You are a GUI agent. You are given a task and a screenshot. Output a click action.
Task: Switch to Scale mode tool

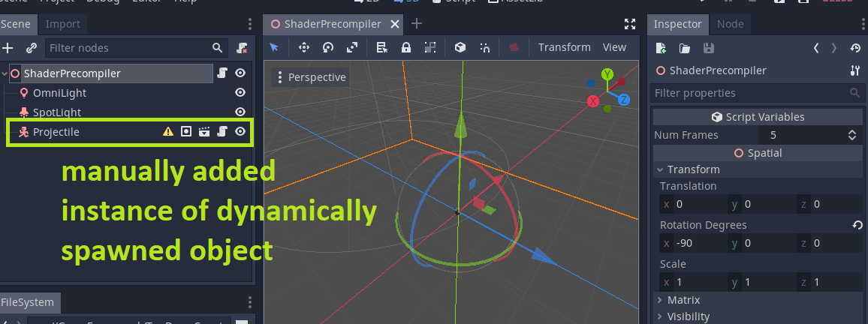pos(352,47)
